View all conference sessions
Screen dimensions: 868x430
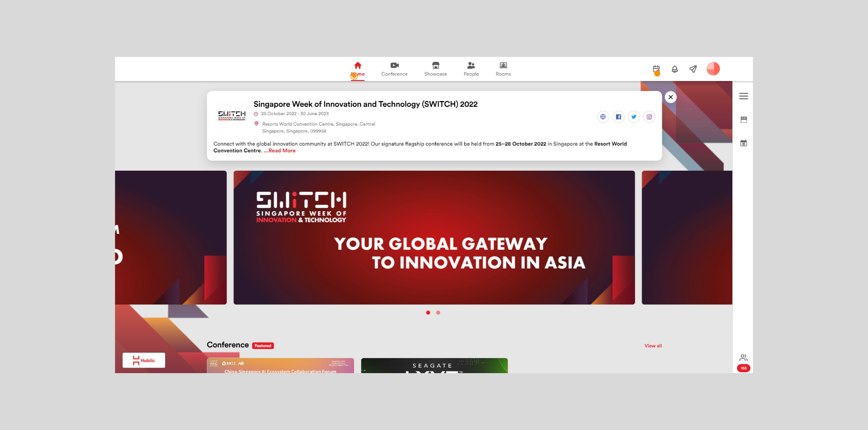[653, 346]
